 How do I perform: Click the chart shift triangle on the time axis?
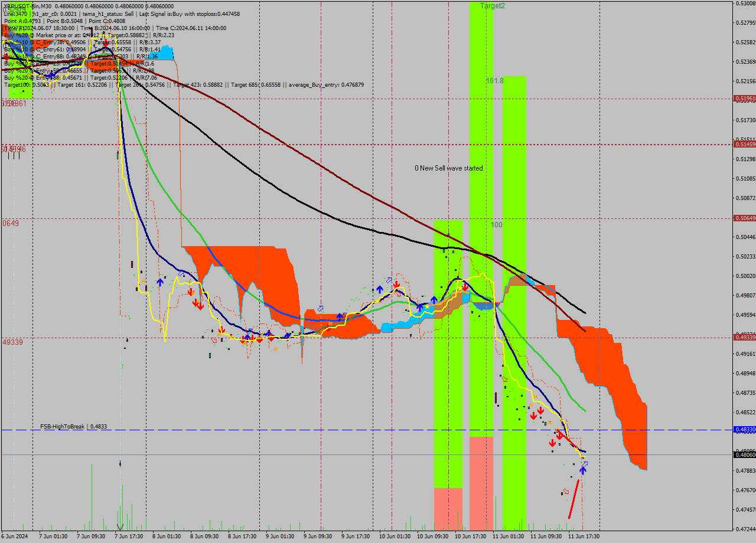[120, 527]
